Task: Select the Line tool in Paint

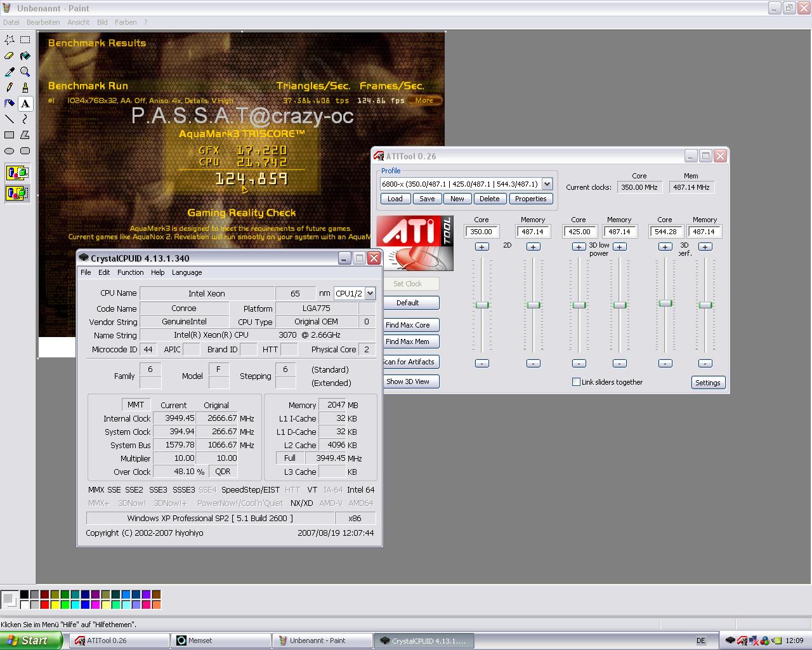Action: click(10, 119)
